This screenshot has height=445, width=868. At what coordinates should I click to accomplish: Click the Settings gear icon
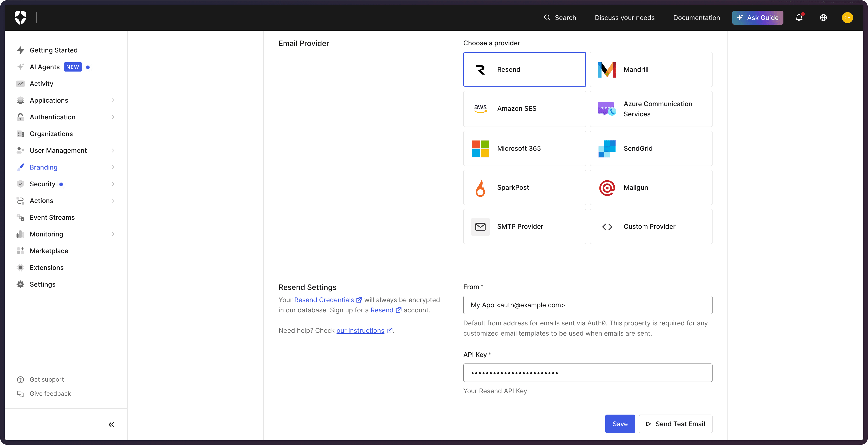click(x=20, y=284)
